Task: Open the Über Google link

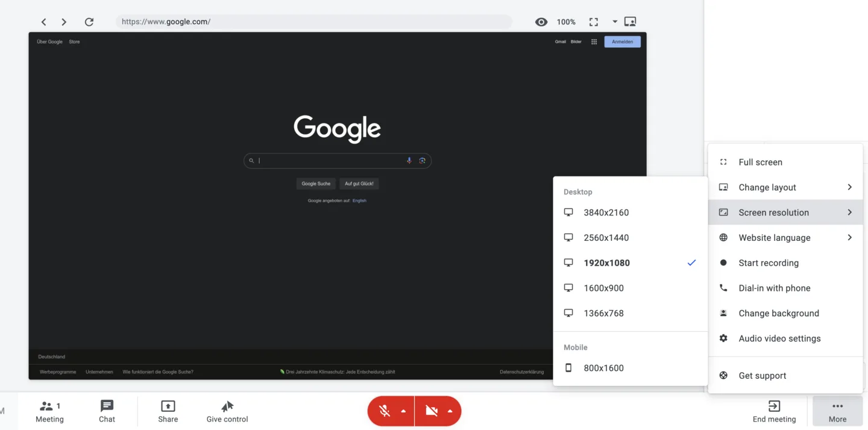Action: coord(49,42)
